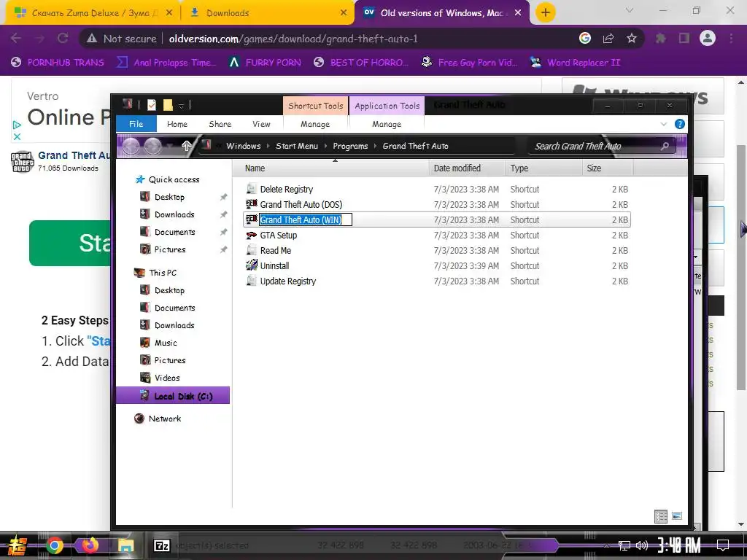Open Chrome profile avatar
The height and width of the screenshot is (560, 747).
point(708,38)
